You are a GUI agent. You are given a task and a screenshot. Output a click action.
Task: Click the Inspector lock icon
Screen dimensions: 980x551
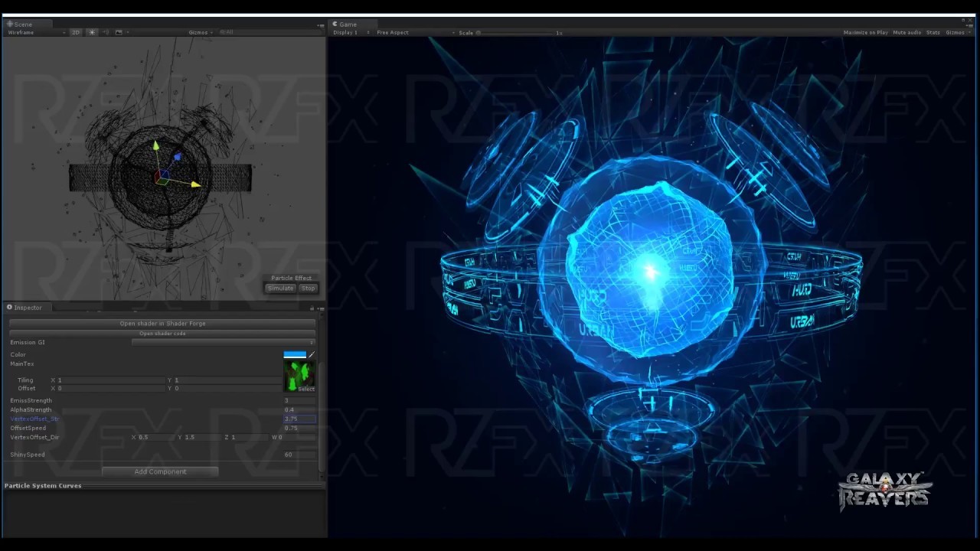pyautogui.click(x=312, y=308)
